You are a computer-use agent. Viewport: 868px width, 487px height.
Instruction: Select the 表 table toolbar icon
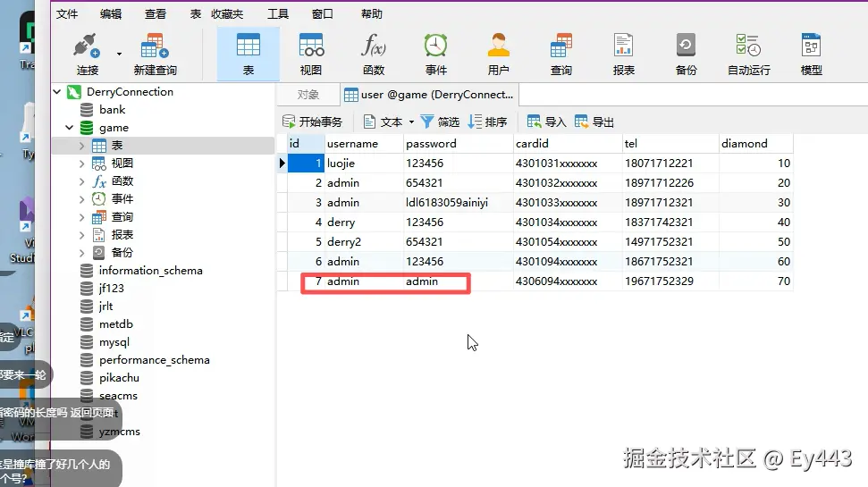pos(248,54)
